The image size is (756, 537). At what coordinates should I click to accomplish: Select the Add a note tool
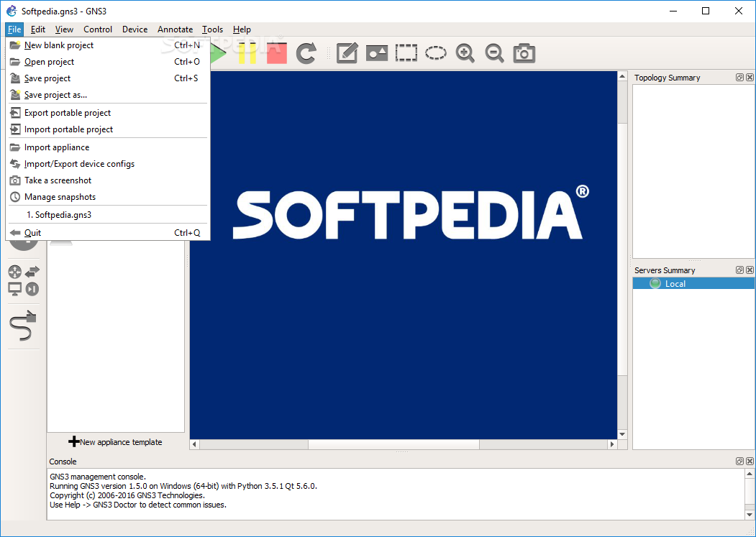(347, 53)
